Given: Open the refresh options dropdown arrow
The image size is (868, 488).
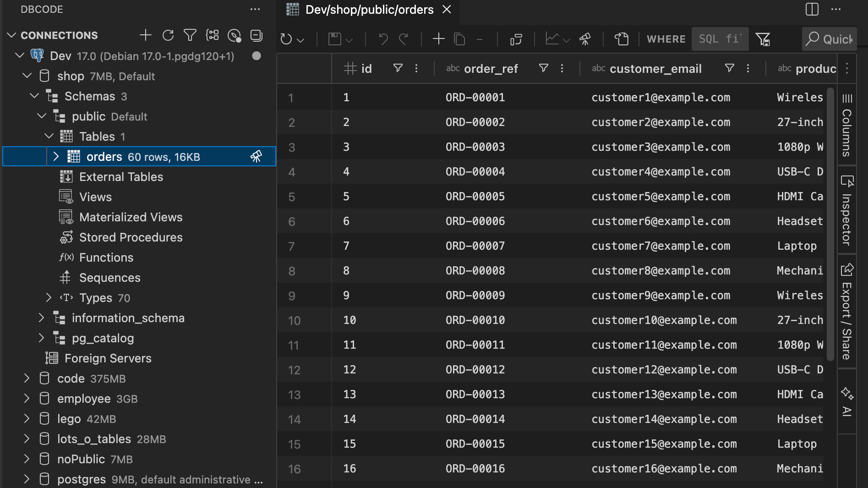Looking at the screenshot, I should [x=300, y=40].
